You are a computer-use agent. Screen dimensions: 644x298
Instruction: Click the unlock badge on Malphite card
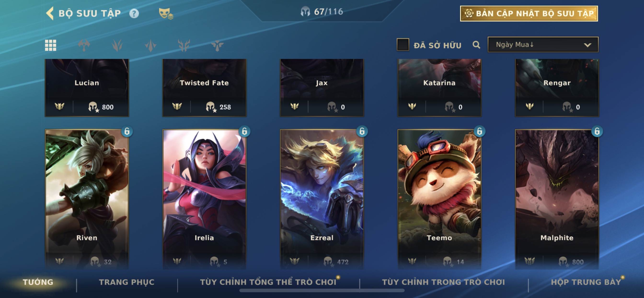[597, 131]
